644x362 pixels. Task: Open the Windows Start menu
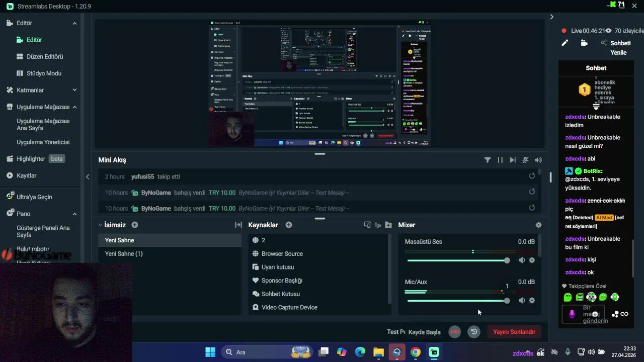pos(210,352)
